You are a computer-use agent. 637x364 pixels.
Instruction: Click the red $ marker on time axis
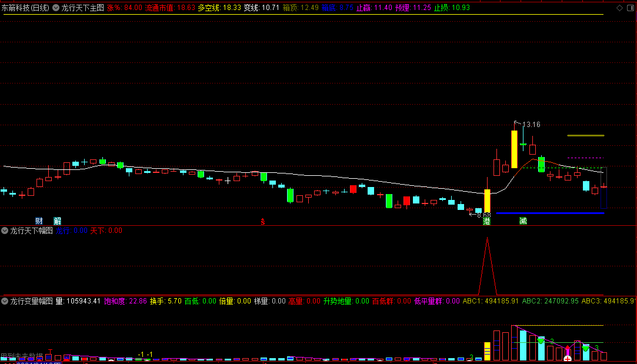(x=263, y=222)
